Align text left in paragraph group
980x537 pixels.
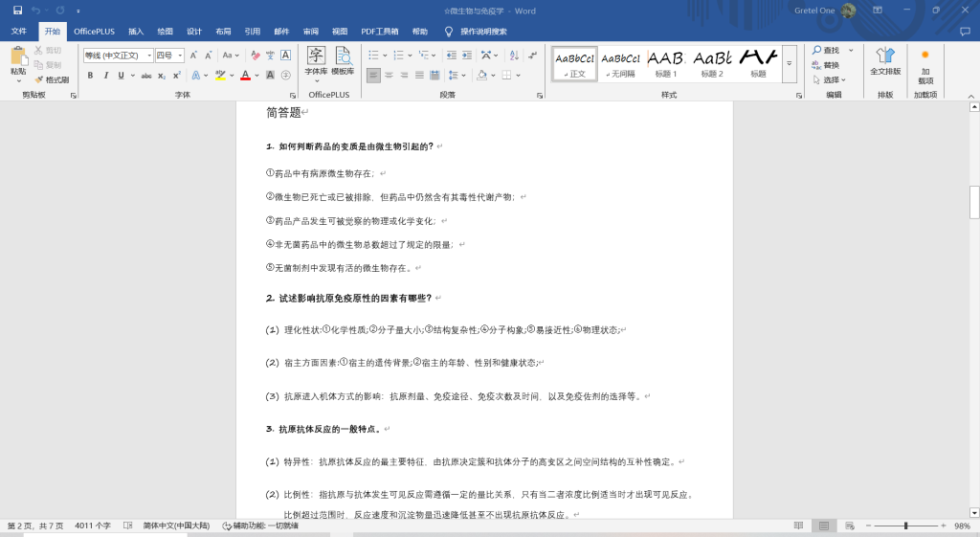pyautogui.click(x=373, y=75)
